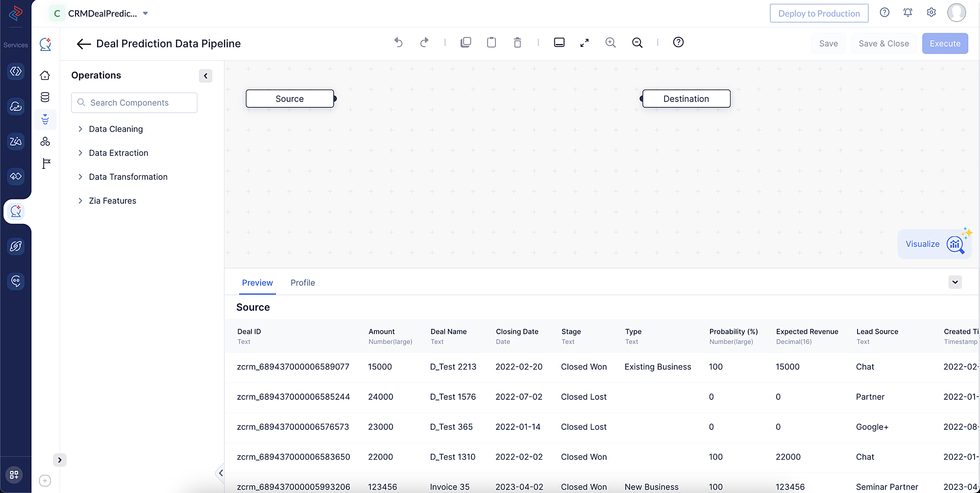Select cell zcrm_689437000006589077
The width and height of the screenshot is (980, 493).
293,367
